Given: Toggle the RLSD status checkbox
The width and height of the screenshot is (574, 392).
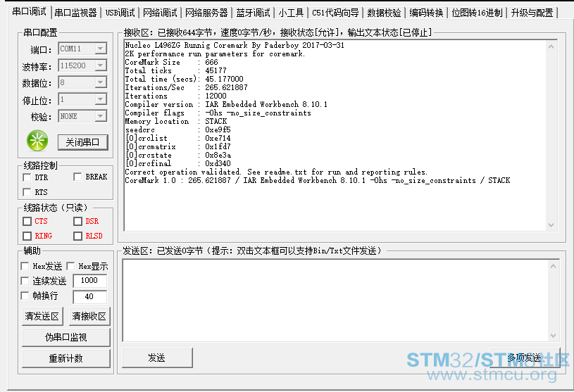Looking at the screenshot, I should click(x=77, y=236).
